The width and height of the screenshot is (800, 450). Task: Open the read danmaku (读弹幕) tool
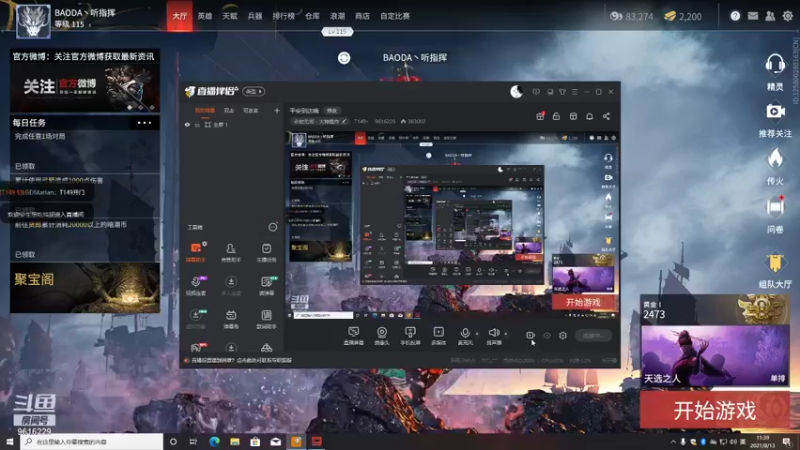pos(266,286)
